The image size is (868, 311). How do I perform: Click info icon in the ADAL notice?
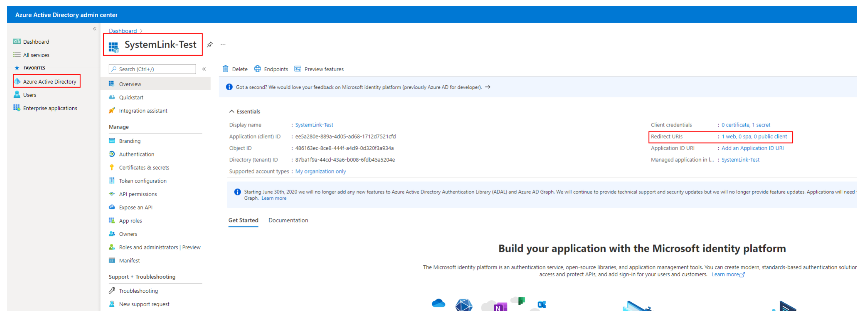pyautogui.click(x=238, y=192)
